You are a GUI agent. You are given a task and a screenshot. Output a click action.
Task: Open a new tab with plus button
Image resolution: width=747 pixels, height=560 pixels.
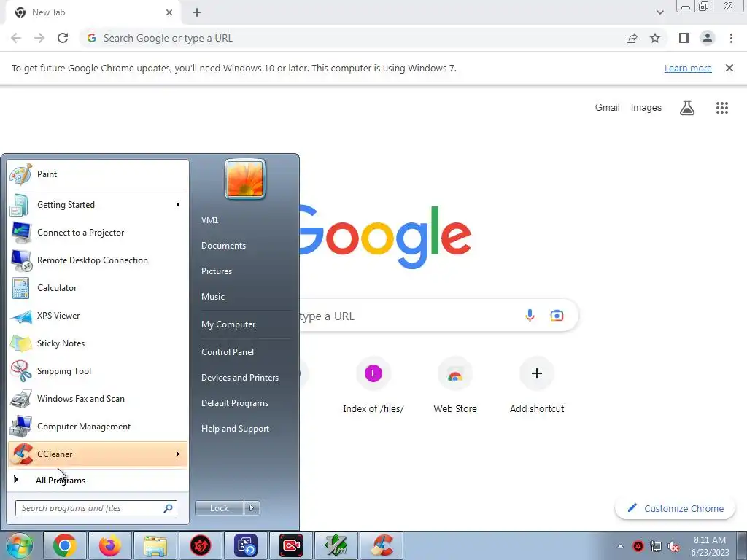197,12
